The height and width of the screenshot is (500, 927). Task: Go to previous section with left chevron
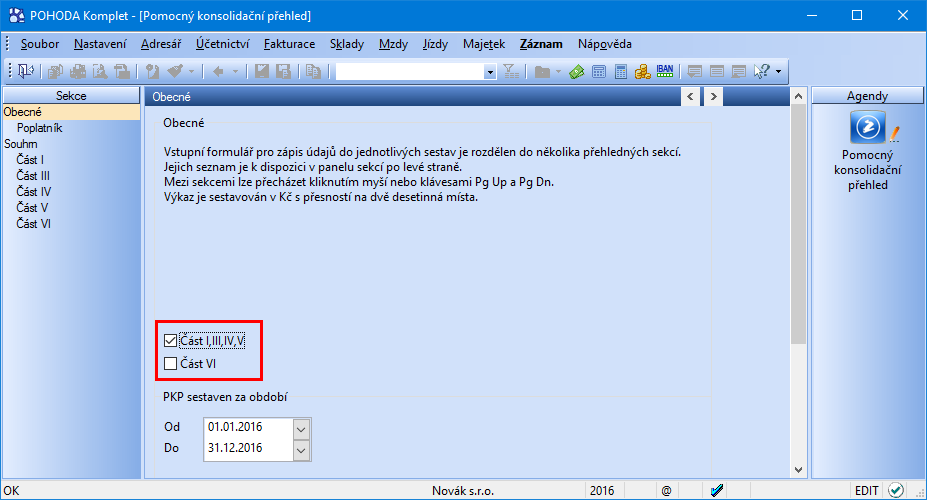690,96
